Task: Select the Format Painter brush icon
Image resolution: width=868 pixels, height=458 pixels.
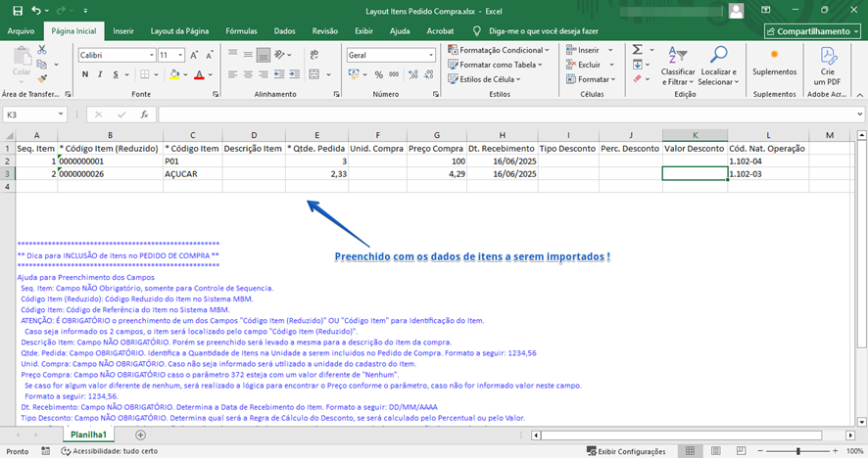Action: (42, 77)
